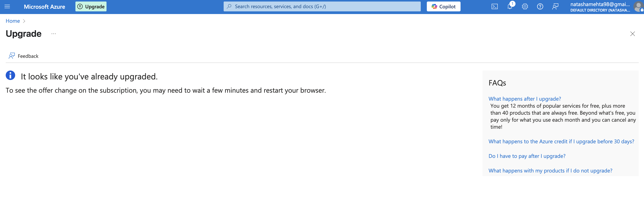Open the hamburger portal menu

[7, 7]
